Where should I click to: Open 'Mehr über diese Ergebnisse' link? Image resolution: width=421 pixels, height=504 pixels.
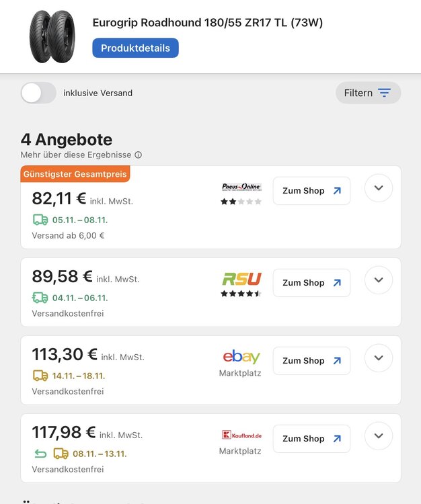[x=76, y=155]
